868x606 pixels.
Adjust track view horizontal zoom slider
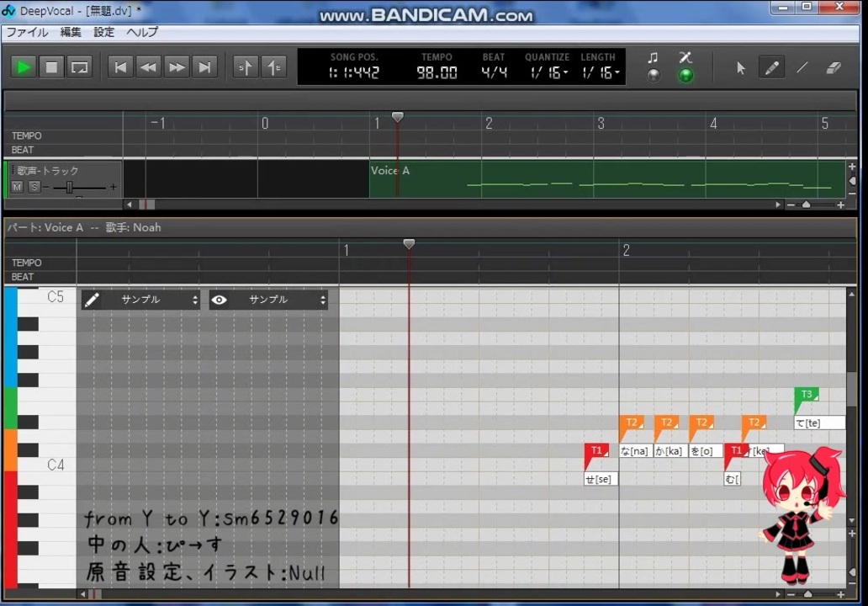[806, 205]
